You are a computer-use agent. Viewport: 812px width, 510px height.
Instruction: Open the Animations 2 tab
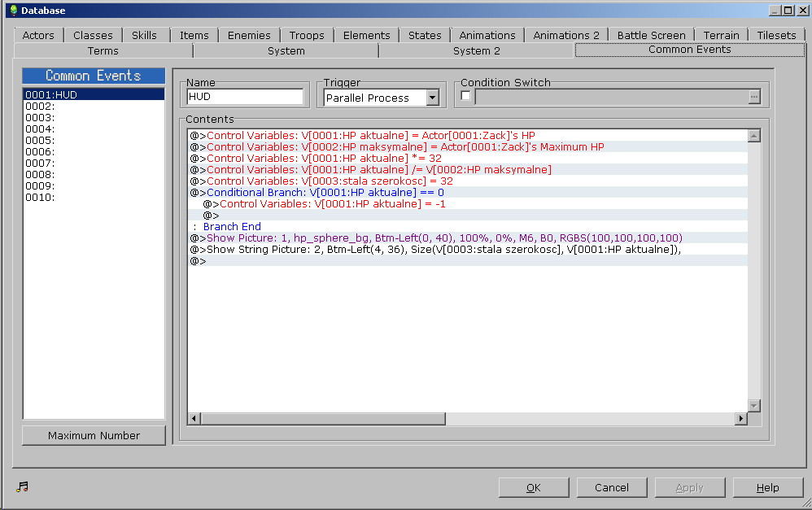pos(566,35)
